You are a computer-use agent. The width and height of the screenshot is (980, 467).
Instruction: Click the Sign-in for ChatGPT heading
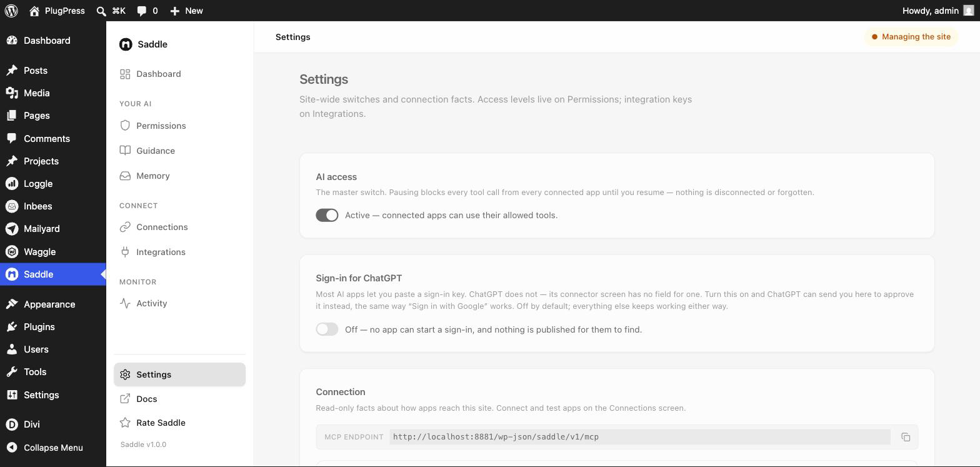click(x=359, y=278)
